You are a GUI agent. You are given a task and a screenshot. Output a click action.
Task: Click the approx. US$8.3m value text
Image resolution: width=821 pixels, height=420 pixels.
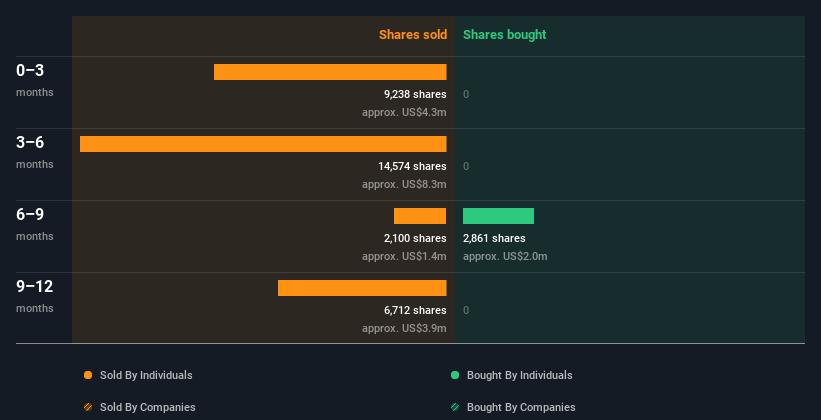coord(404,184)
